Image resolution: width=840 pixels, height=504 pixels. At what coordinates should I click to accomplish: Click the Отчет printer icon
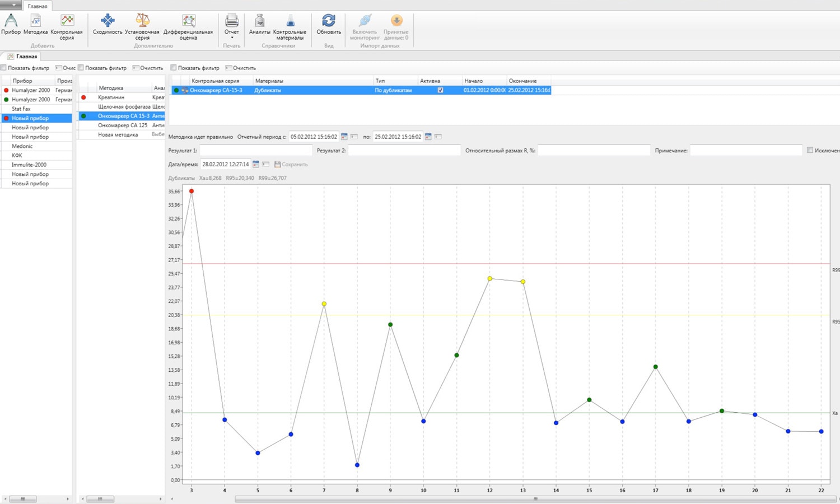tap(231, 21)
